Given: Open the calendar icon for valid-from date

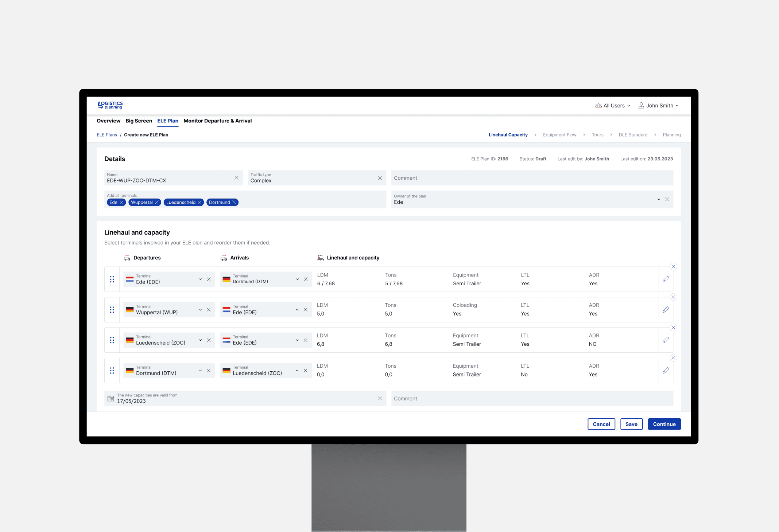Looking at the screenshot, I should pyautogui.click(x=111, y=399).
